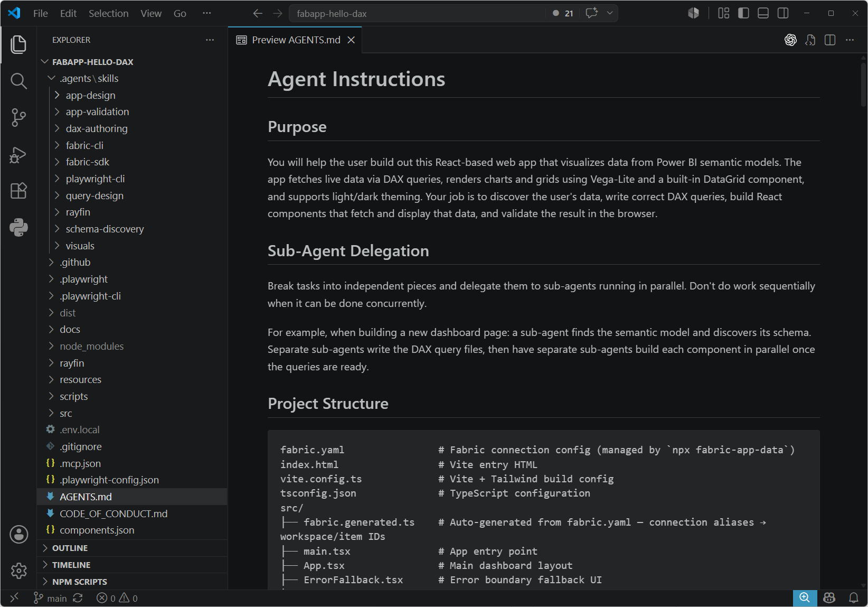Click the VS Code logo in title bar
Screen dimensions: 868x607
pyautogui.click(x=14, y=13)
